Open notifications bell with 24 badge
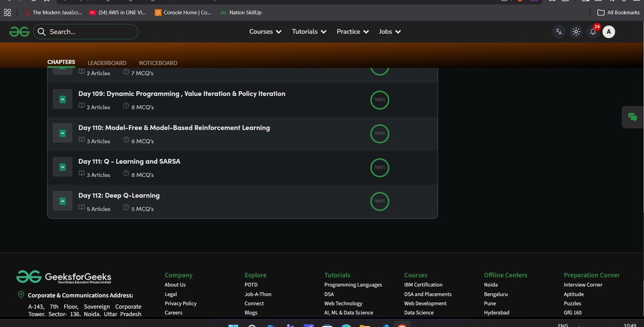Image resolution: width=644 pixels, height=327 pixels. [593, 31]
